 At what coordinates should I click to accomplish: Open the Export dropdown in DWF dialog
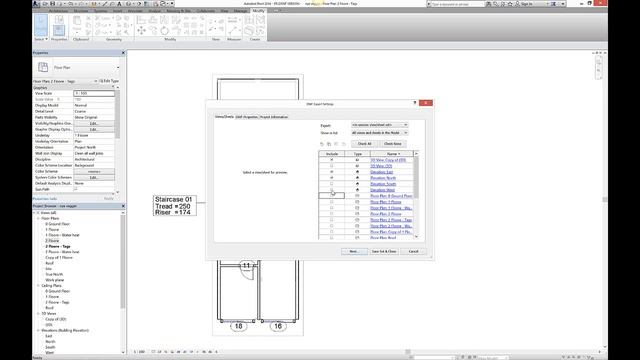click(380, 125)
